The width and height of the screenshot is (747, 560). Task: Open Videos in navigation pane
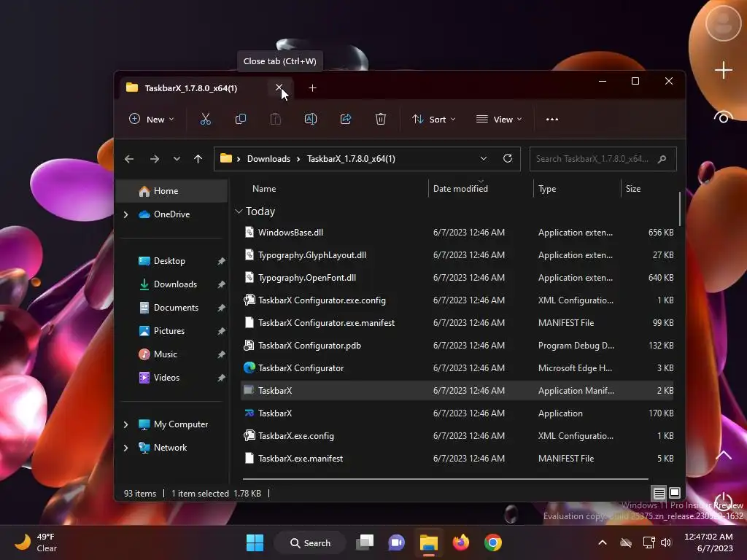[166, 378]
